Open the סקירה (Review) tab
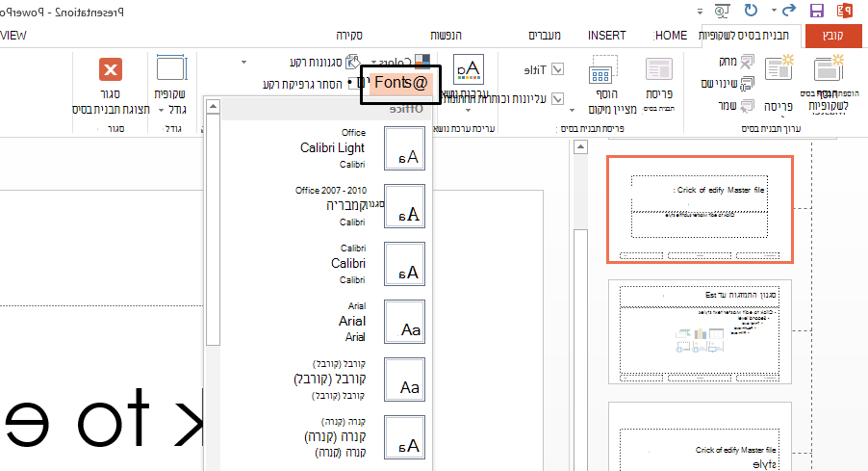Viewport: 868px width, 471px height. [x=349, y=36]
